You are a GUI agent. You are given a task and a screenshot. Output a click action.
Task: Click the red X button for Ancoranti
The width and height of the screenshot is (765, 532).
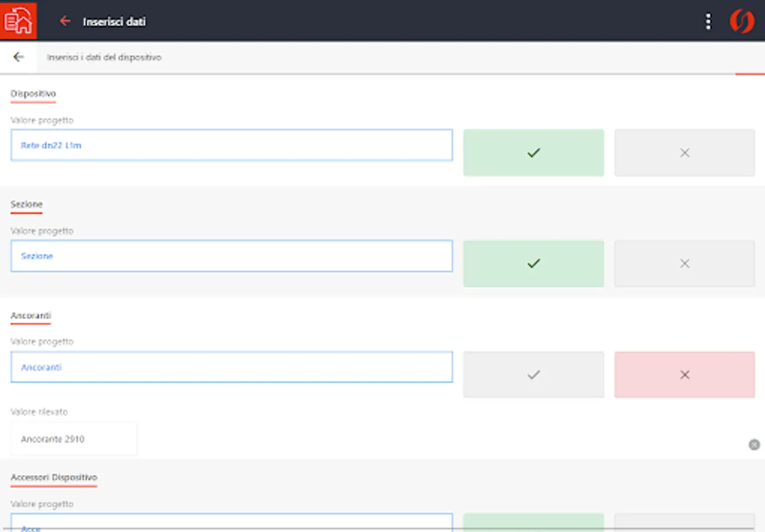685,375
